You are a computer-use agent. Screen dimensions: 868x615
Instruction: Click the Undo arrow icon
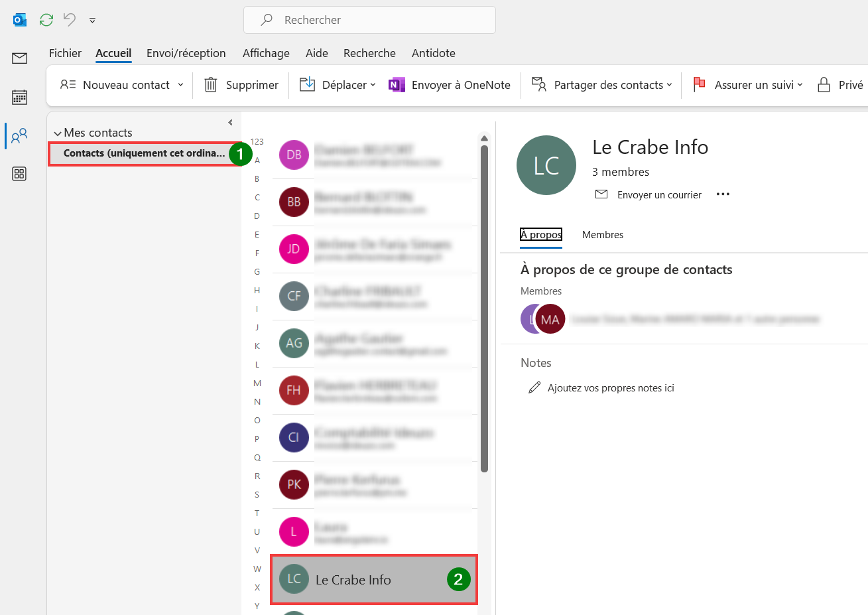(70, 20)
